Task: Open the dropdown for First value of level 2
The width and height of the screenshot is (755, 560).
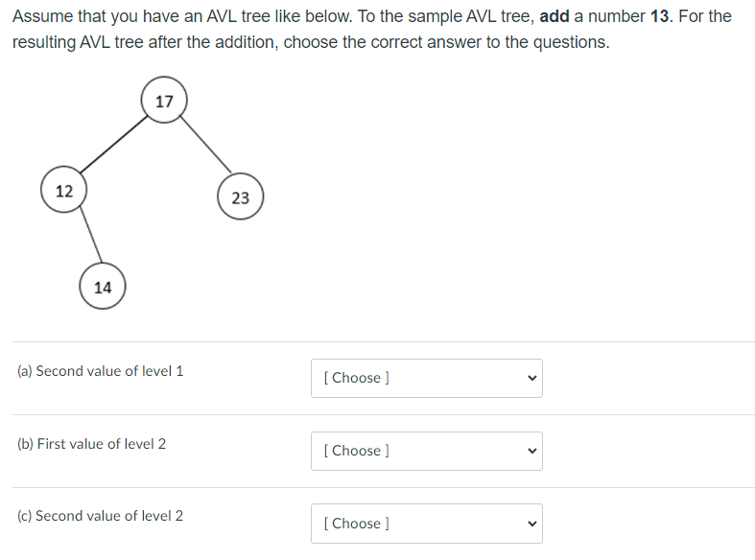Action: point(427,451)
